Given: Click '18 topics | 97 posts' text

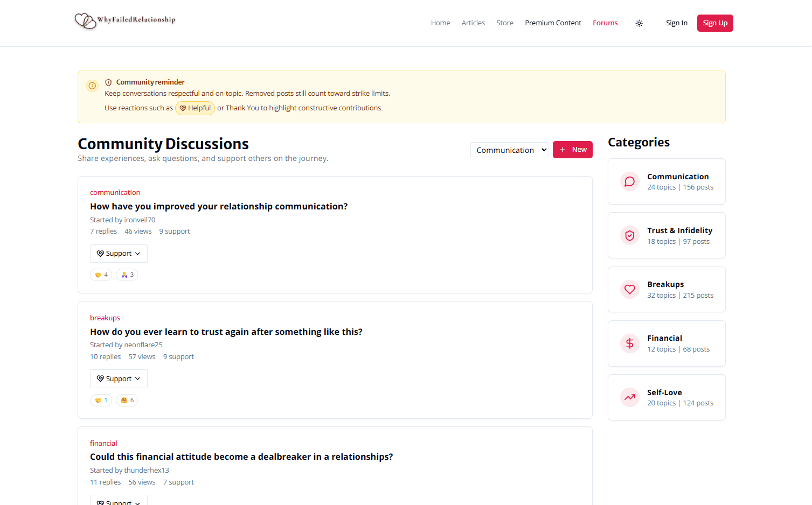Looking at the screenshot, I should click(678, 242).
